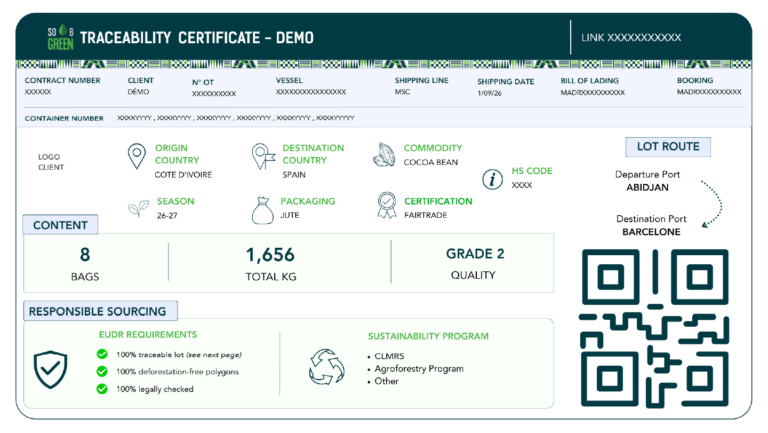The height and width of the screenshot is (433, 768).
Task: Click the JUTE packaging value
Action: tap(289, 215)
